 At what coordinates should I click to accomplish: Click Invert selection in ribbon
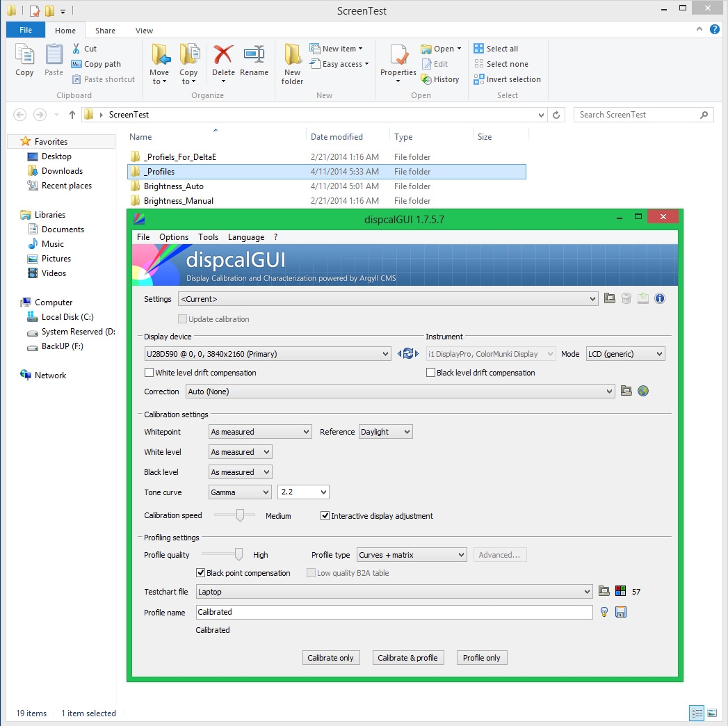(507, 79)
